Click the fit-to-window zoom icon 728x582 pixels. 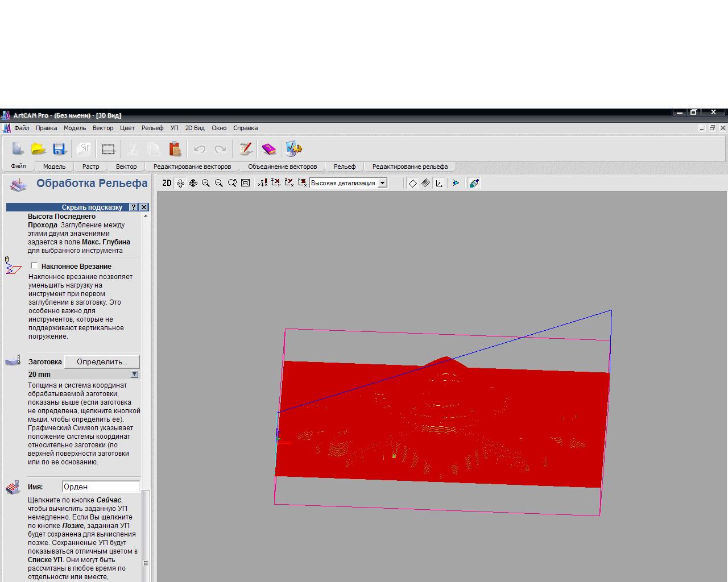click(245, 183)
